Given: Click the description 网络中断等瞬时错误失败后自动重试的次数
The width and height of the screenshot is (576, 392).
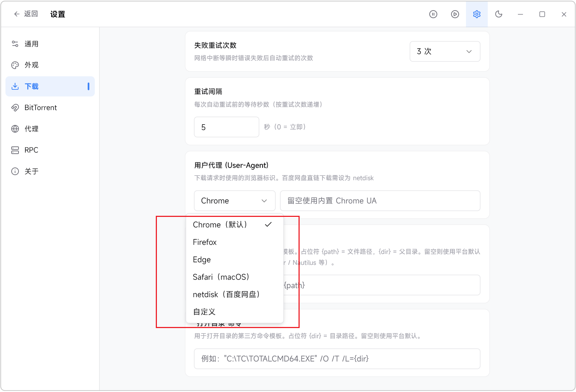Looking at the screenshot, I should click(253, 58).
